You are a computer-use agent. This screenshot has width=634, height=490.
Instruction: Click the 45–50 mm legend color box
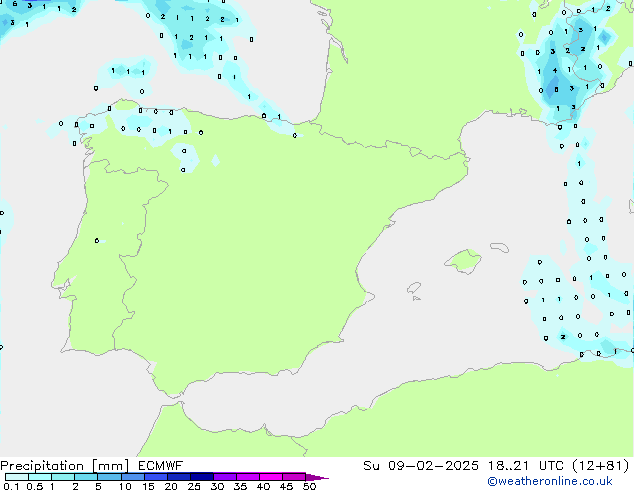coord(294,477)
